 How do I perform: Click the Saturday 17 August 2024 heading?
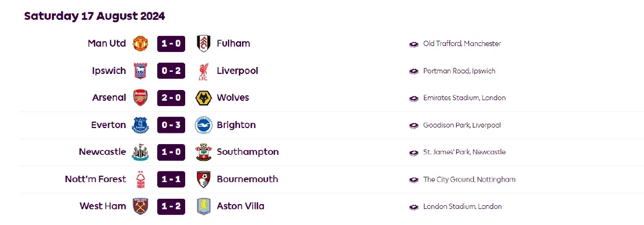94,16
